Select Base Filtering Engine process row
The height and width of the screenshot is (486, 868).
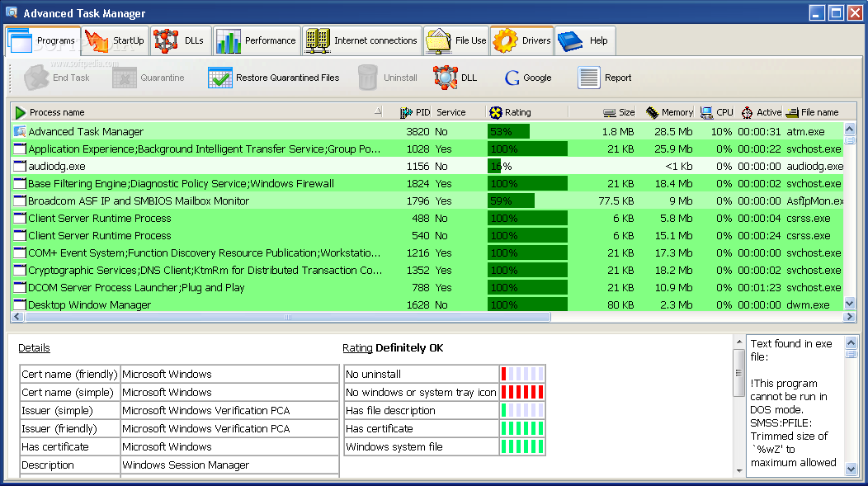pyautogui.click(x=427, y=184)
